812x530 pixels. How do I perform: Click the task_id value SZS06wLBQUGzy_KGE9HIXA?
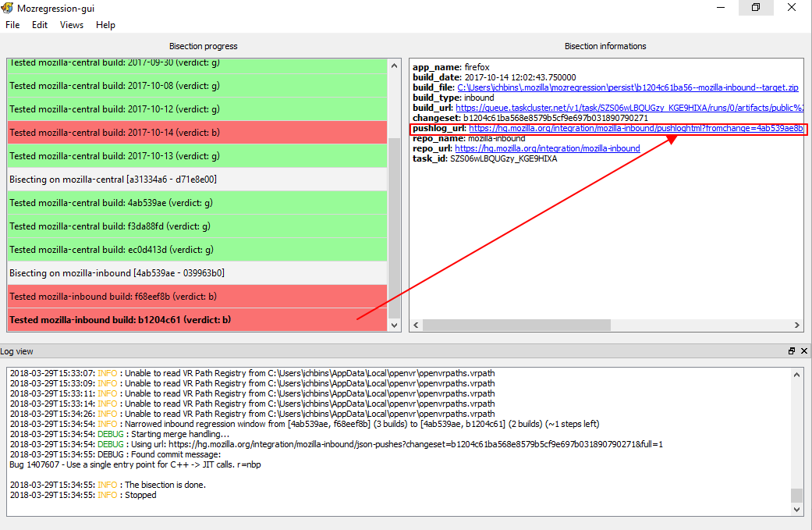coord(503,158)
